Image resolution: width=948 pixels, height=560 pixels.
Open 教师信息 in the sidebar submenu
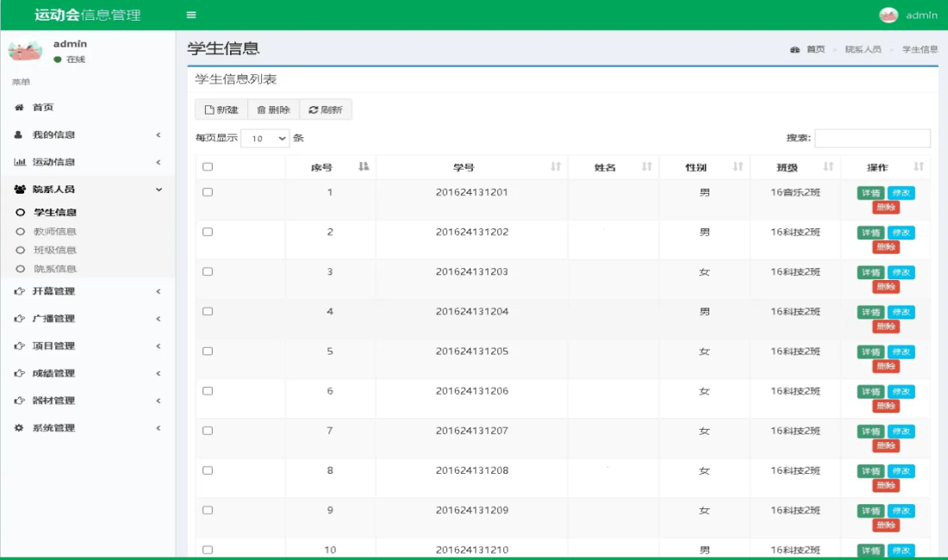tap(55, 231)
